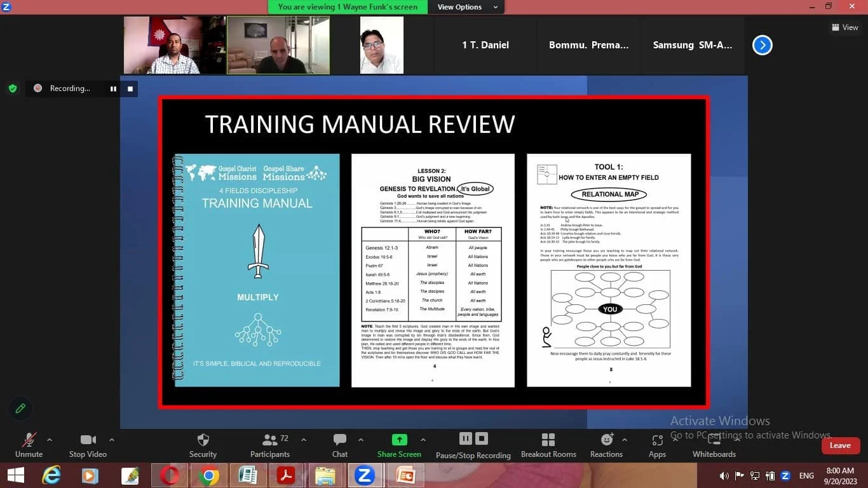Open Google Chrome from taskbar
Viewport: 868px width, 488px height.
208,475
